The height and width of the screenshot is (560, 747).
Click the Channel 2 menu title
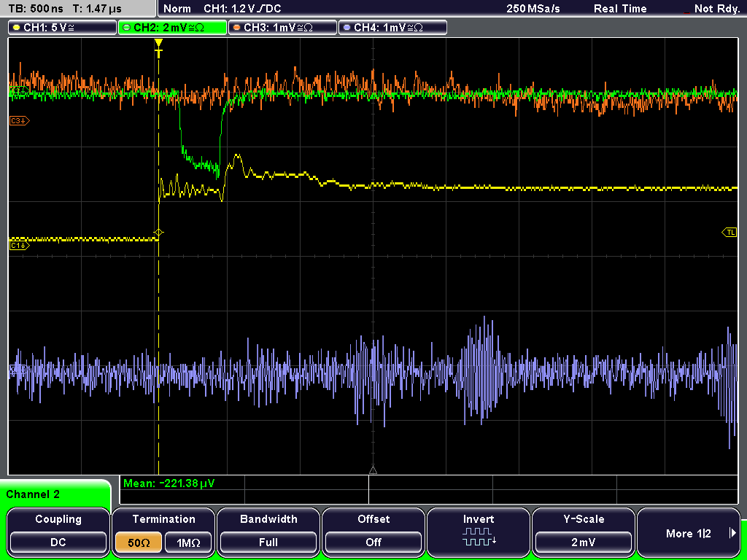click(x=33, y=494)
